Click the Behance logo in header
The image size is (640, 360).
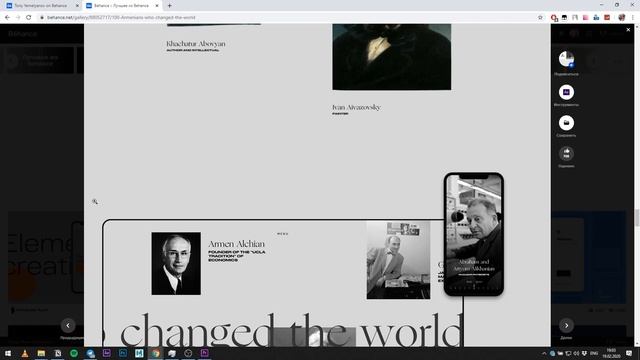[22, 34]
